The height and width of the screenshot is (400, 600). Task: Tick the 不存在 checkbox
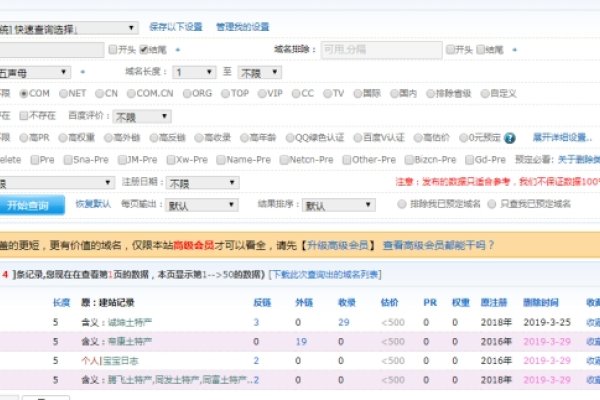click(24, 116)
